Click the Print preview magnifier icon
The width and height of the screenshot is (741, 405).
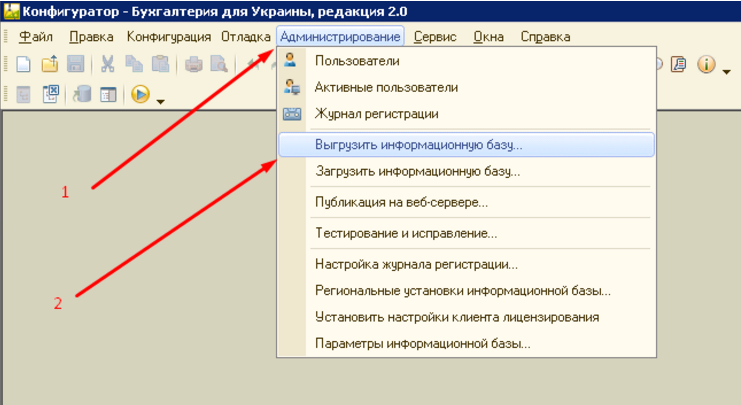point(219,64)
